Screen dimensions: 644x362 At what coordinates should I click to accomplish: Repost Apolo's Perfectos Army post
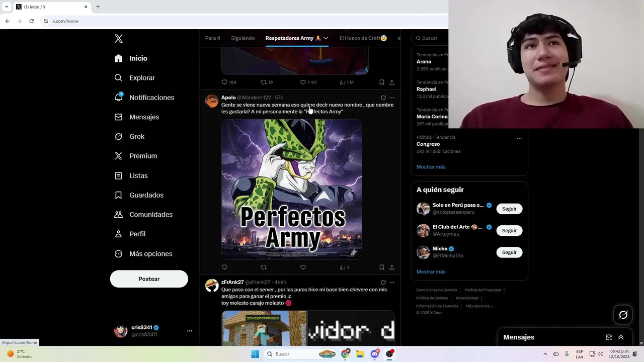[264, 267]
